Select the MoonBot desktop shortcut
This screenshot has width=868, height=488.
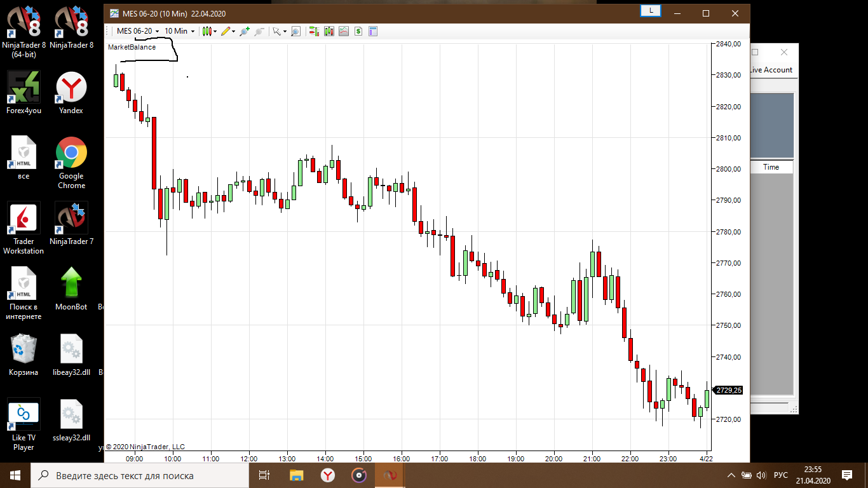click(71, 289)
